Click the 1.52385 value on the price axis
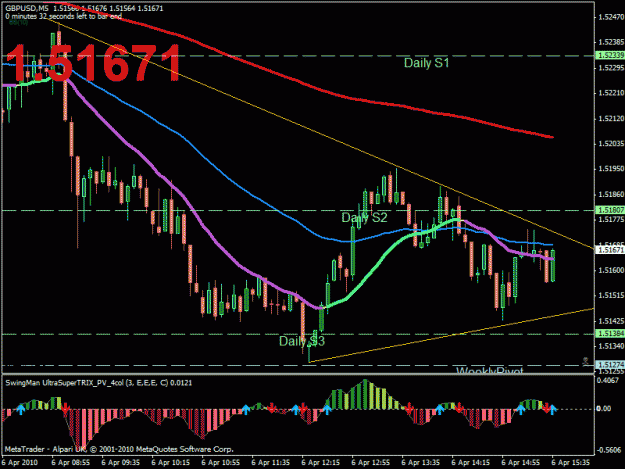Image resolution: width=625 pixels, height=469 pixels. click(x=611, y=42)
